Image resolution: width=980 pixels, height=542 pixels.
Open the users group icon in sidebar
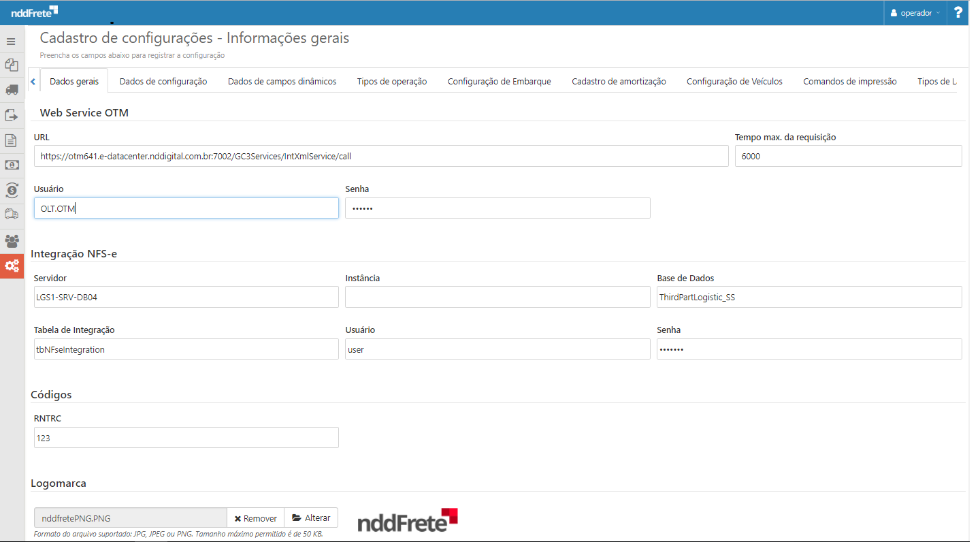(x=12, y=240)
